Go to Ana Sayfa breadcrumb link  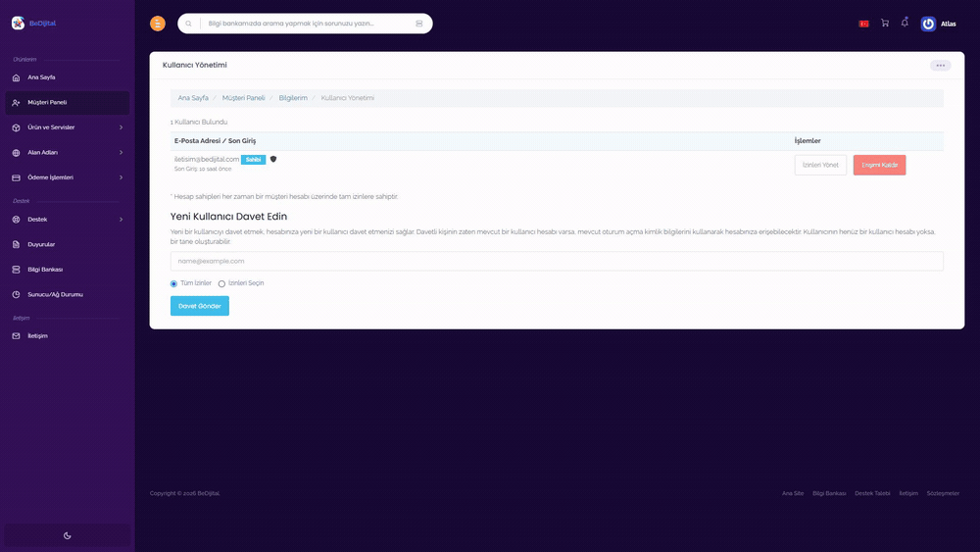click(x=193, y=98)
